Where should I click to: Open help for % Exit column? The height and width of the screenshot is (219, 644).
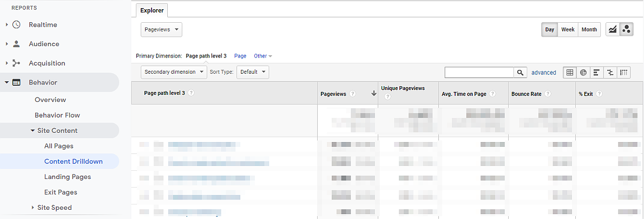(599, 94)
